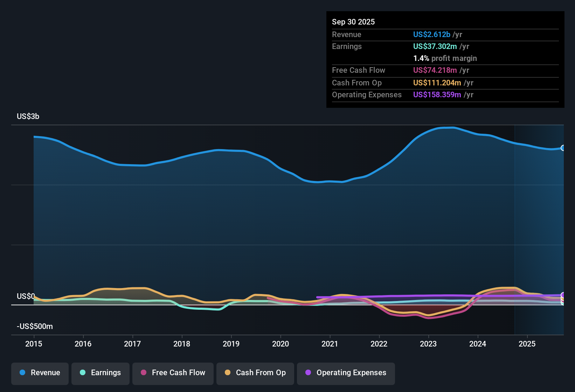Click the pink Free Cash Flow dot icon
The width and height of the screenshot is (575, 392).
point(143,373)
